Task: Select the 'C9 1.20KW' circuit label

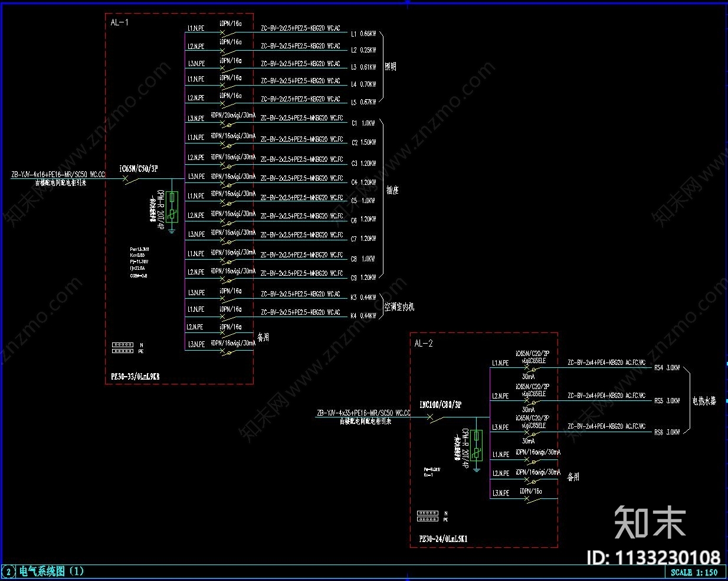Action: 363,278
